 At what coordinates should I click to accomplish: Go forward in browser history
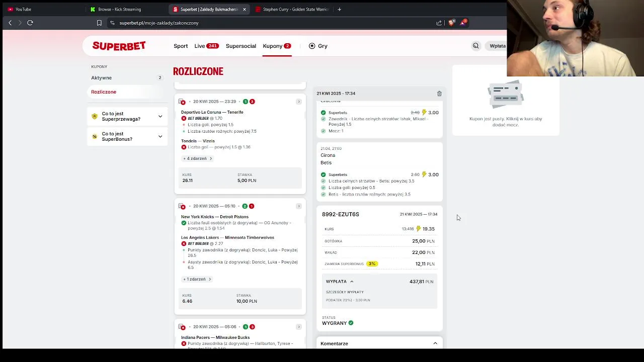pyautogui.click(x=20, y=23)
